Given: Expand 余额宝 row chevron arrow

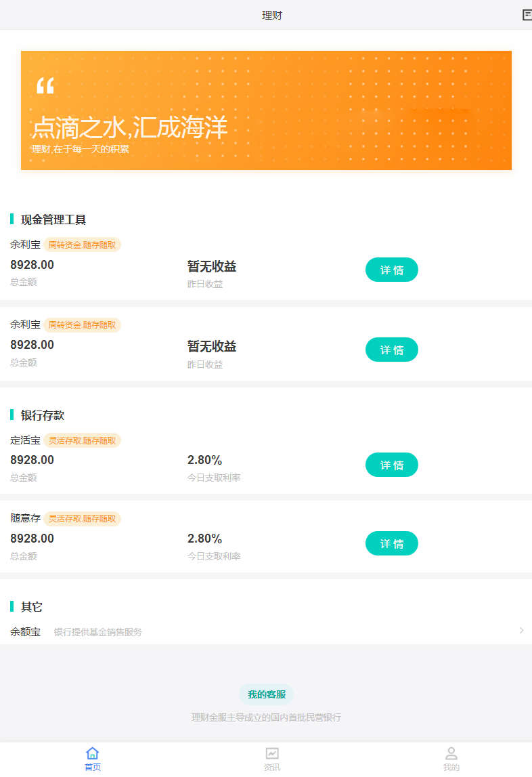Looking at the screenshot, I should point(521,631).
